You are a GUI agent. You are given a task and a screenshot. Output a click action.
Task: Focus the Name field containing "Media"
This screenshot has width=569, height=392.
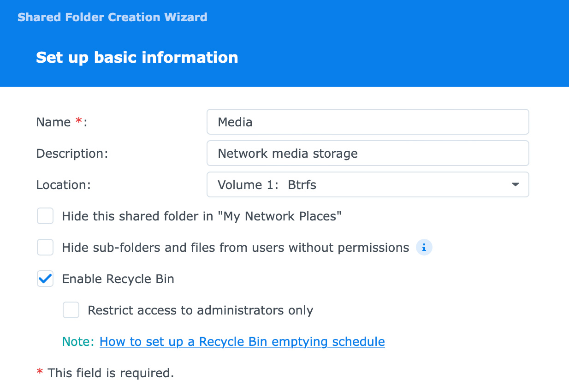(x=367, y=122)
